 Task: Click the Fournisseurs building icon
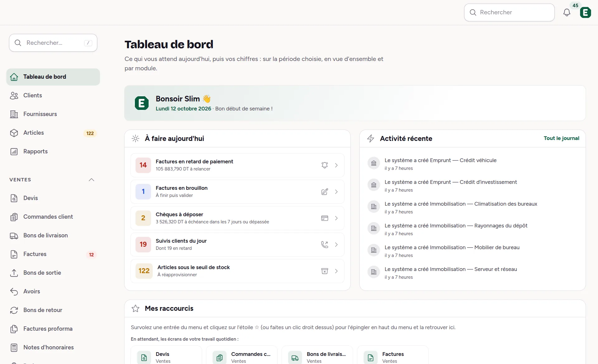point(14,114)
